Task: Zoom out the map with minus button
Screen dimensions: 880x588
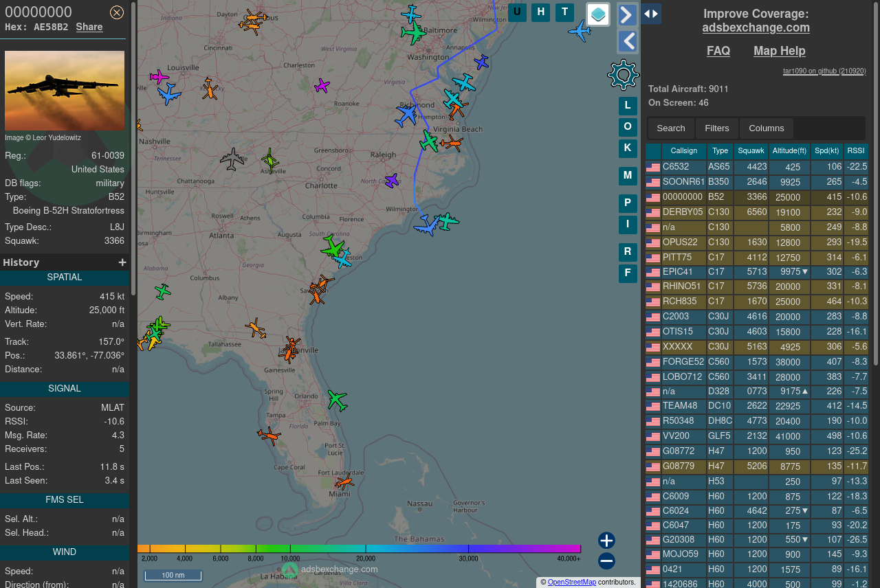Action: pos(606,561)
